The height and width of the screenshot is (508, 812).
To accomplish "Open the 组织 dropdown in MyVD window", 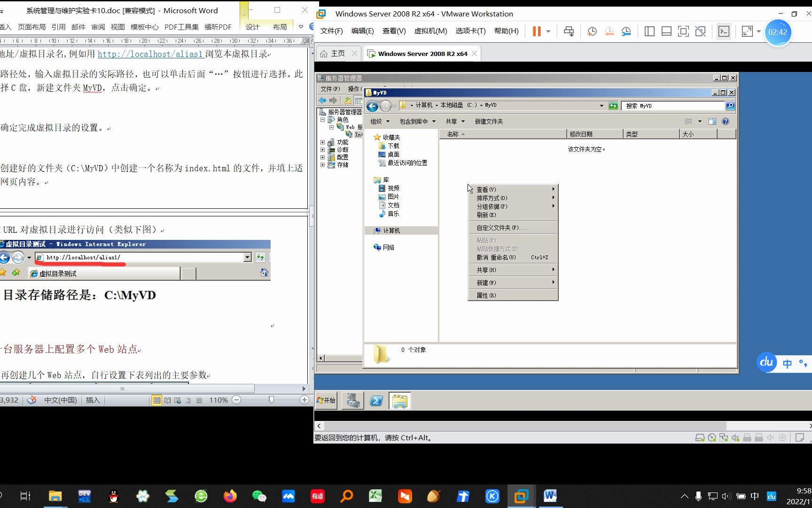I will pos(380,121).
